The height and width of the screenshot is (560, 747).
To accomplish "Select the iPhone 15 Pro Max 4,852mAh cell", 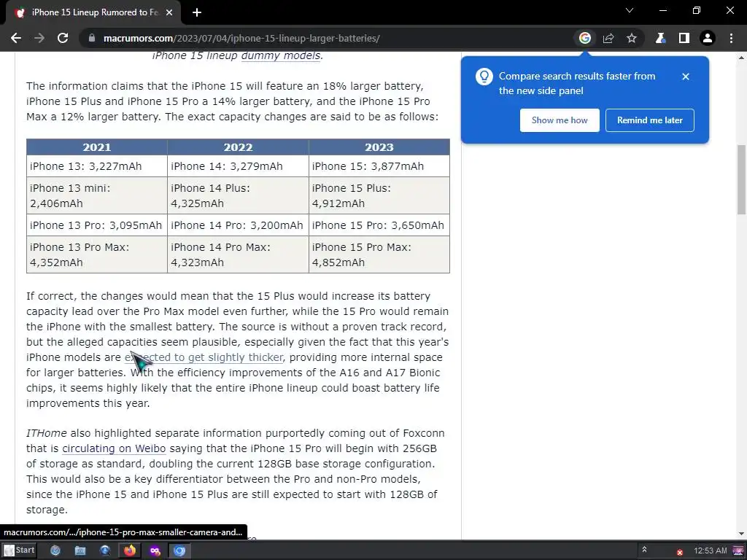I will pyautogui.click(x=379, y=254).
